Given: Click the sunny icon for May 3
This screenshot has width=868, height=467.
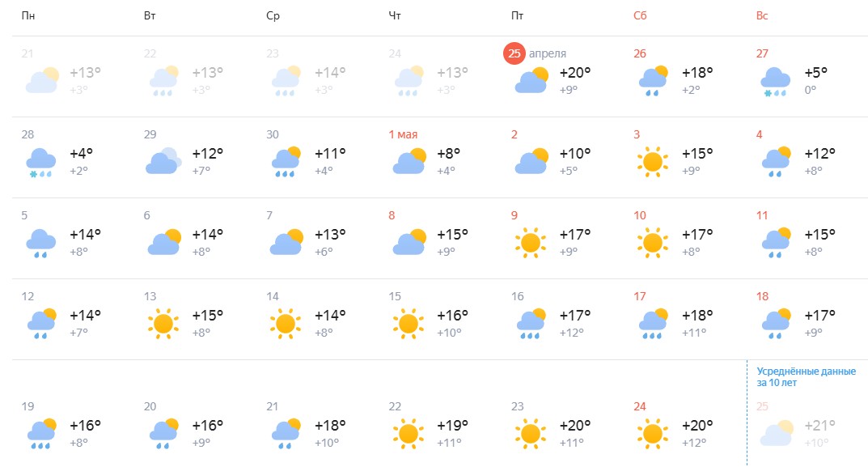Looking at the screenshot, I should tap(653, 161).
